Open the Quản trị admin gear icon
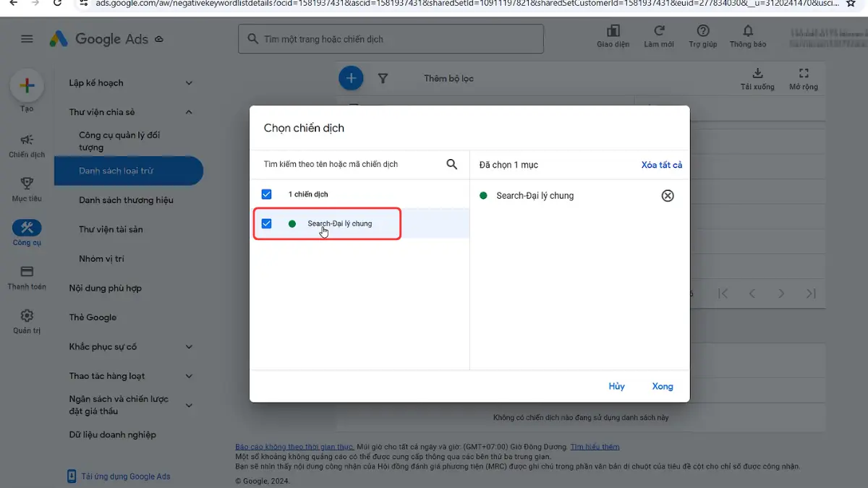 [27, 316]
